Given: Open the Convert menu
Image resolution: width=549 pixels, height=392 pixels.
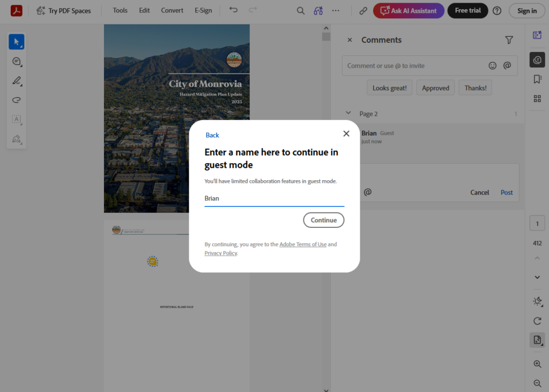Looking at the screenshot, I should click(x=172, y=10).
